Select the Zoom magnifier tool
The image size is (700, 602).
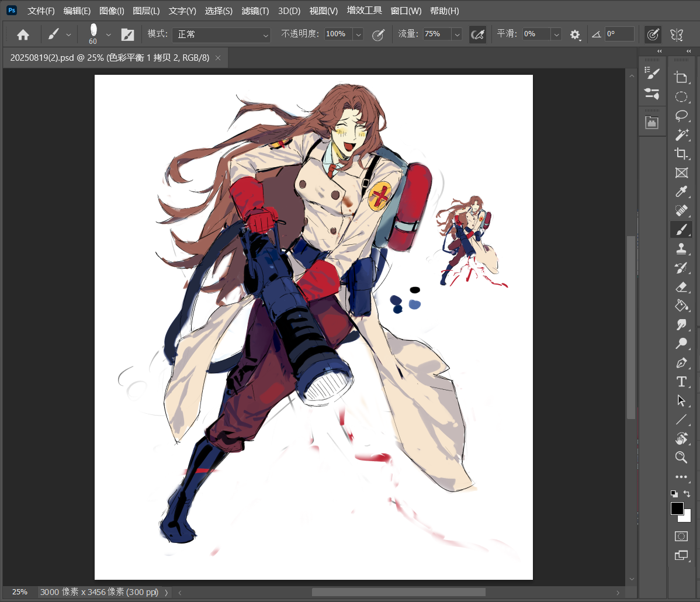click(681, 457)
